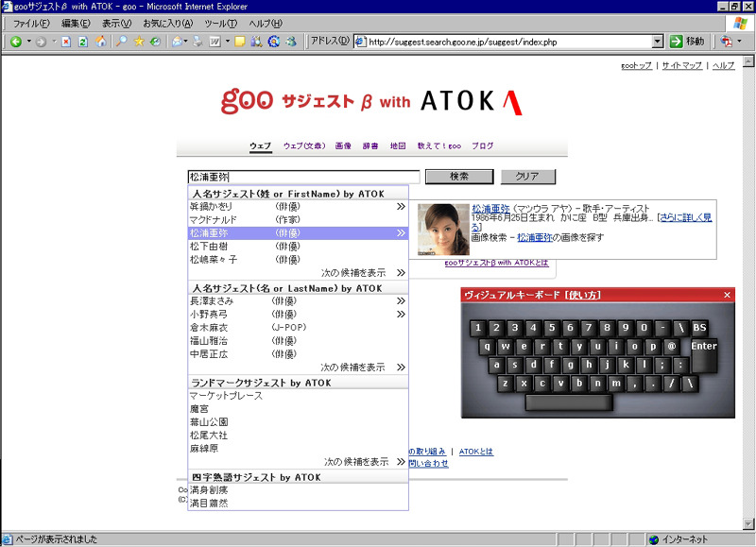Click the yellow note toolbar icon
Viewport: 756px width, 547px height.
coord(240,42)
